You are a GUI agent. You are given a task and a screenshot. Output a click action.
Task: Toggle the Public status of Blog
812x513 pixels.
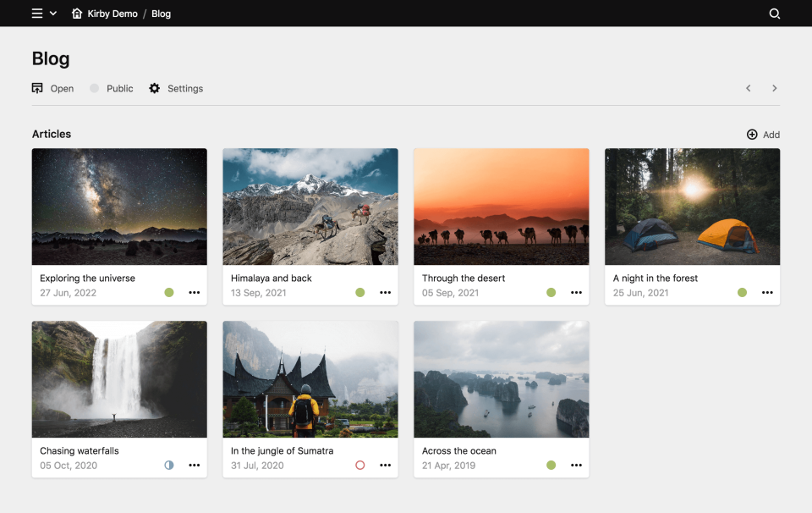pos(95,88)
